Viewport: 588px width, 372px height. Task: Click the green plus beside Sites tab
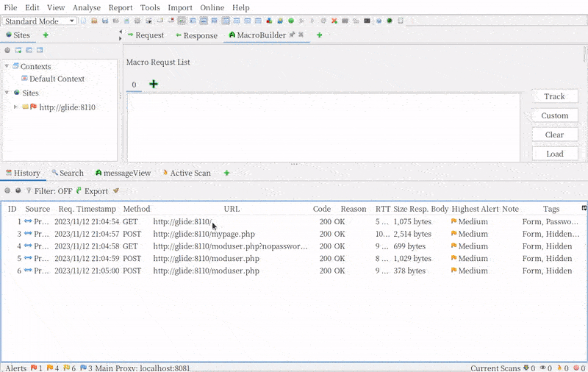46,35
